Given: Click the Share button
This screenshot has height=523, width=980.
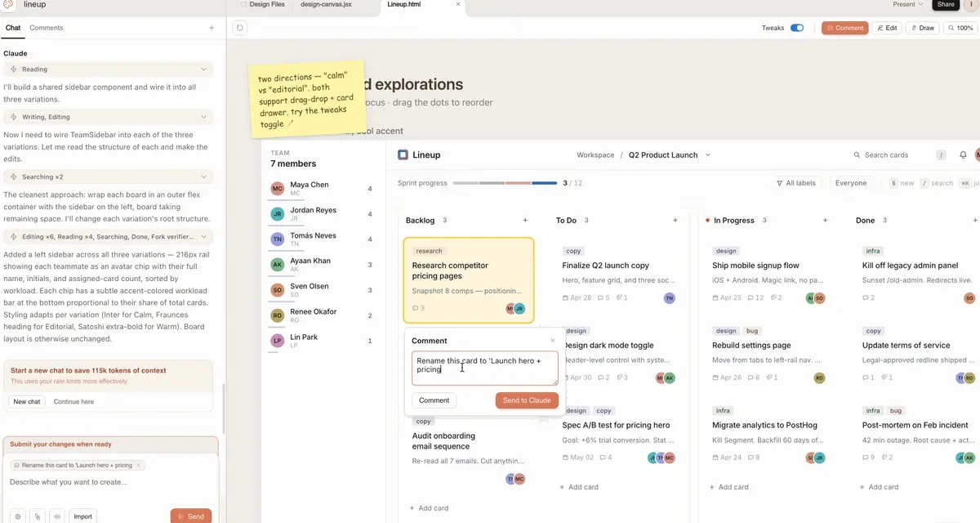Looking at the screenshot, I should [x=946, y=5].
